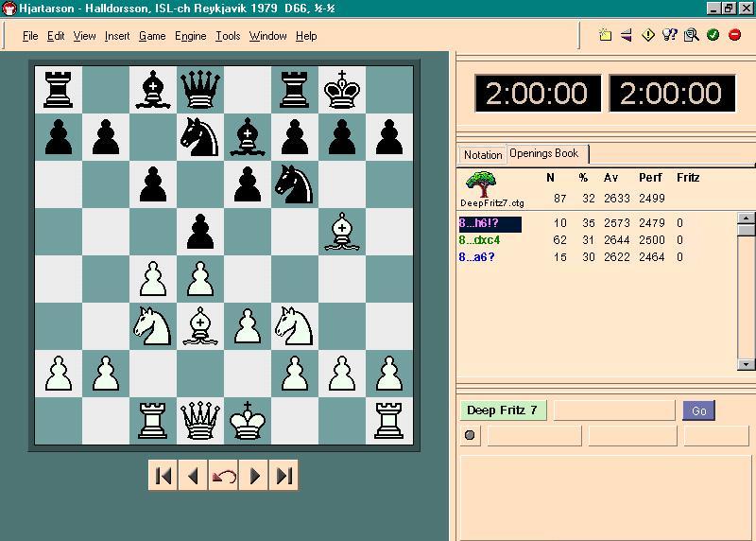This screenshot has width=756, height=541.
Task: Jump to the start of the game
Action: point(163,476)
